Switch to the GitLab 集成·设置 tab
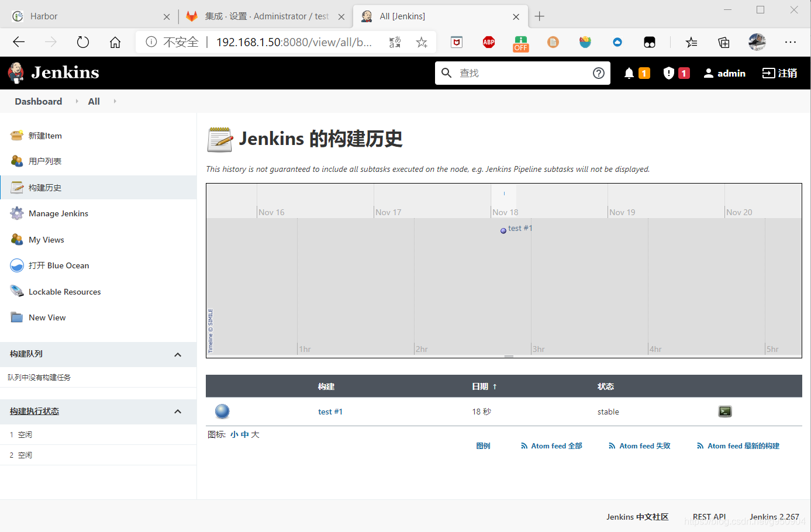This screenshot has width=811, height=532. click(266, 16)
